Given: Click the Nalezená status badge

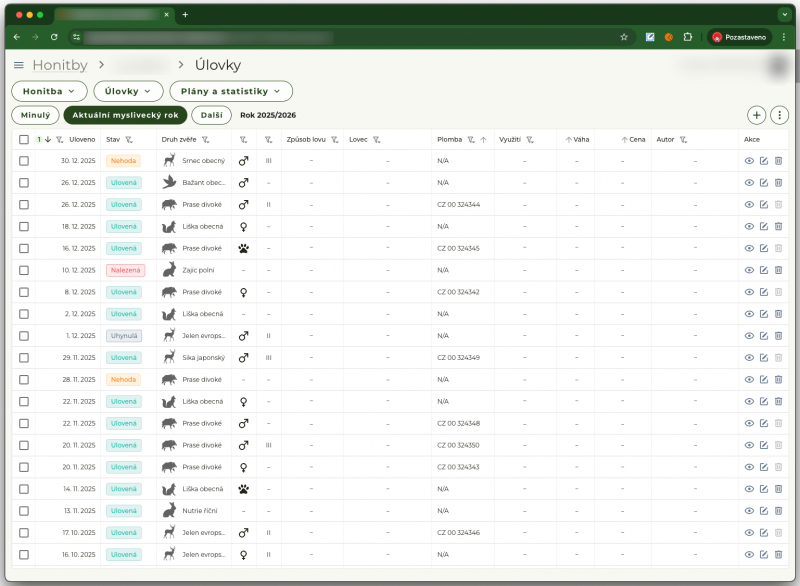Looking at the screenshot, I should click(x=126, y=270).
